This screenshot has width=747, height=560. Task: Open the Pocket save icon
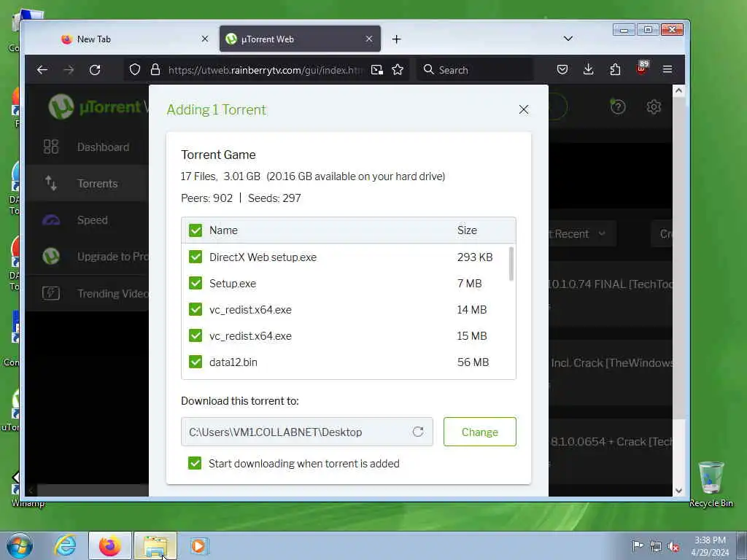pos(562,70)
